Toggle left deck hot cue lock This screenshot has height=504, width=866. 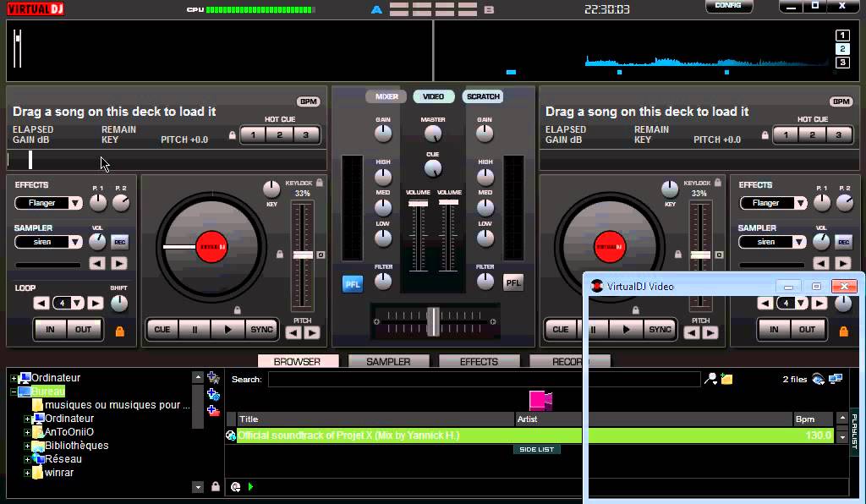[233, 135]
